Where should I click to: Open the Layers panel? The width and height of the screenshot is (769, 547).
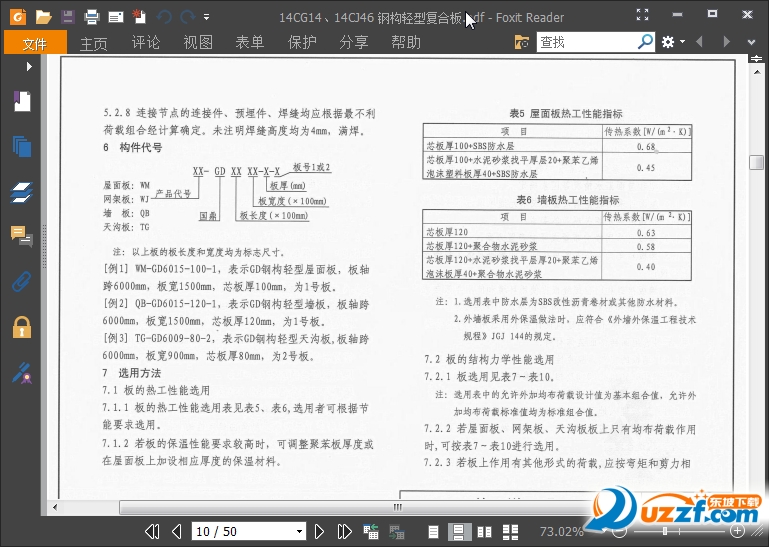click(22, 192)
